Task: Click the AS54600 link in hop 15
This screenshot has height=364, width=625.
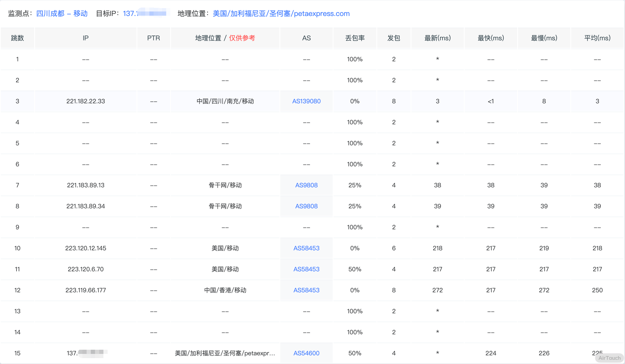Action: point(306,353)
